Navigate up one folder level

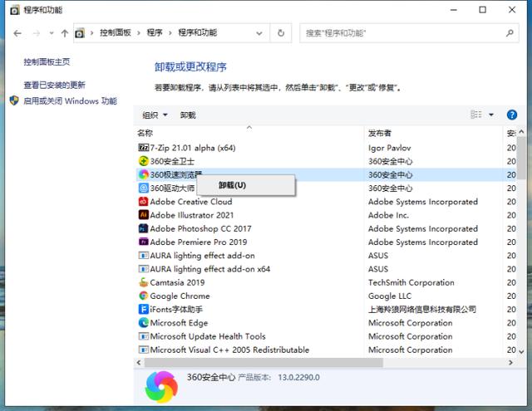pos(65,33)
